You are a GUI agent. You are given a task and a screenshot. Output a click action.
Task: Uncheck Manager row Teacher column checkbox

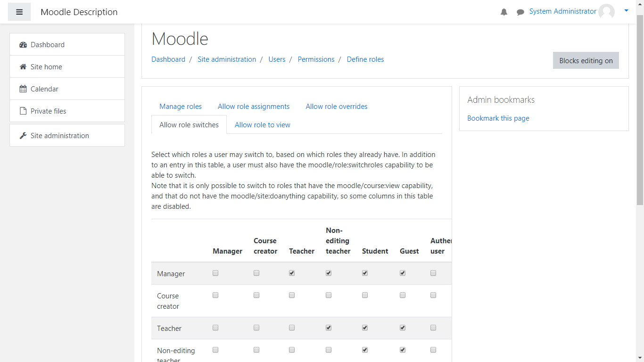[x=292, y=273]
